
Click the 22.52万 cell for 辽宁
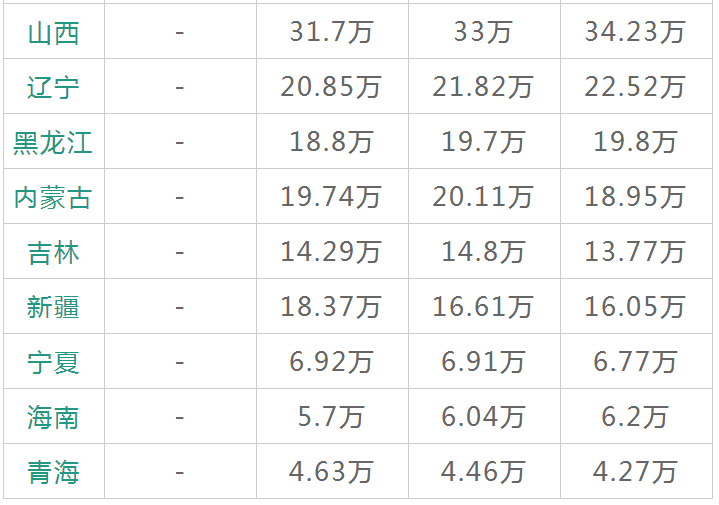tap(635, 87)
